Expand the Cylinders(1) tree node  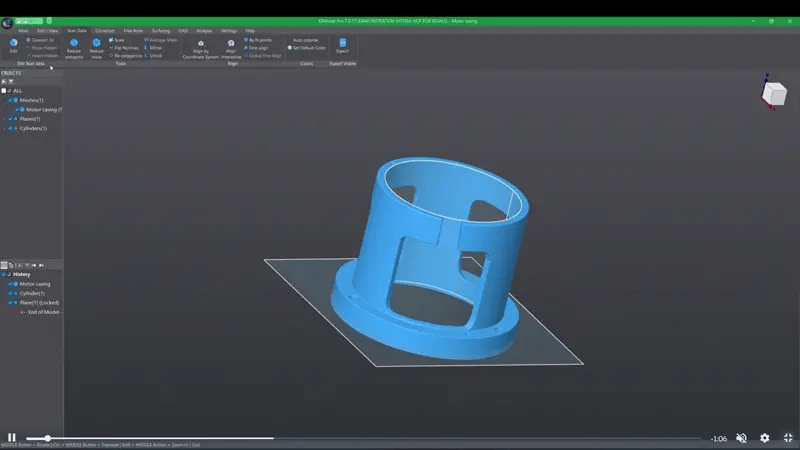pyautogui.click(x=4, y=128)
